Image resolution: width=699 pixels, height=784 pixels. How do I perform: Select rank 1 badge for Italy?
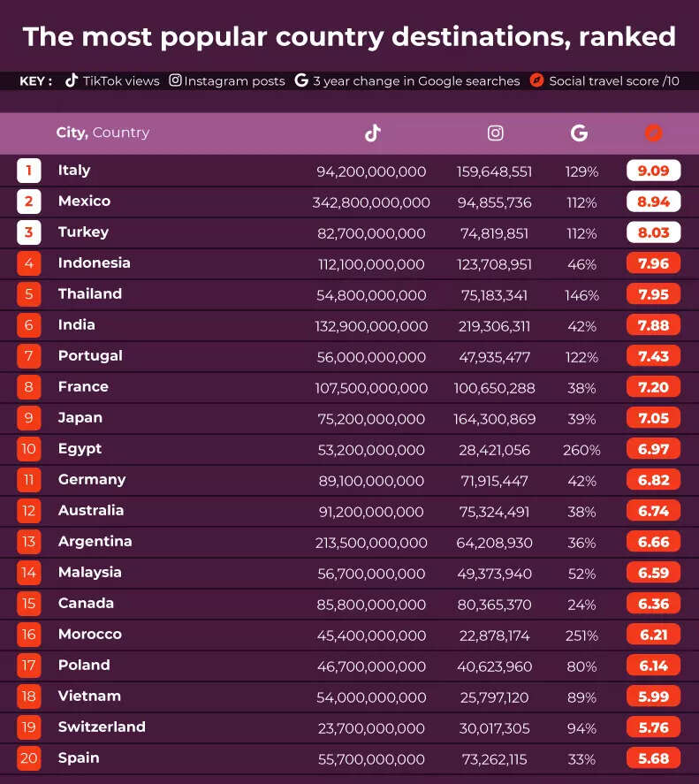pyautogui.click(x=28, y=171)
